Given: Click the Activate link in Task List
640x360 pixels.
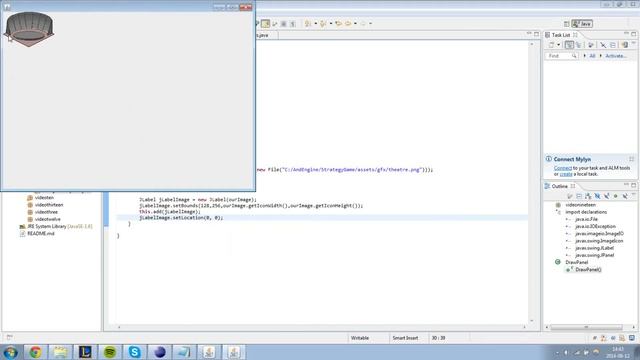Looking at the screenshot, I should 616,56.
